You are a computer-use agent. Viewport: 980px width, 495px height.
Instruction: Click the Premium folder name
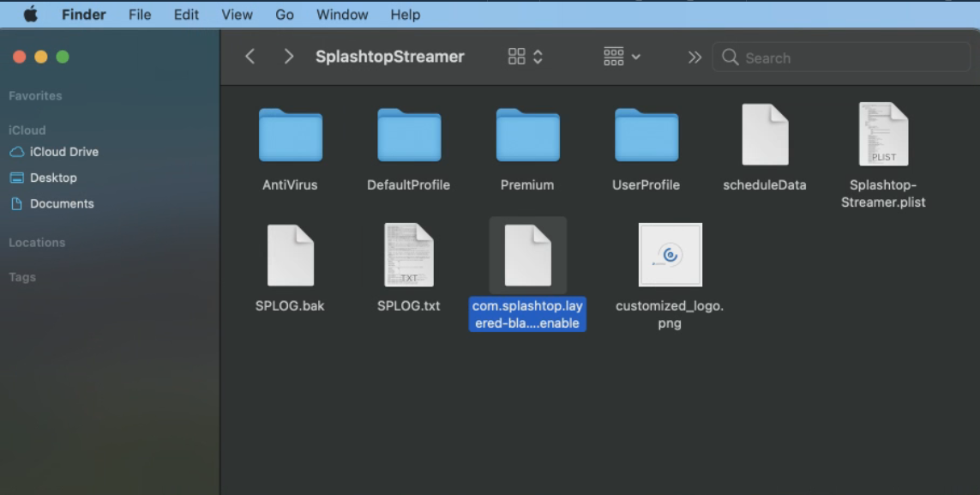tap(527, 185)
